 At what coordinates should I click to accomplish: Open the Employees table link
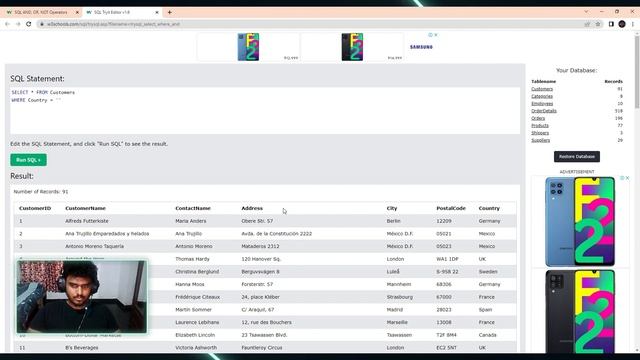(x=542, y=104)
